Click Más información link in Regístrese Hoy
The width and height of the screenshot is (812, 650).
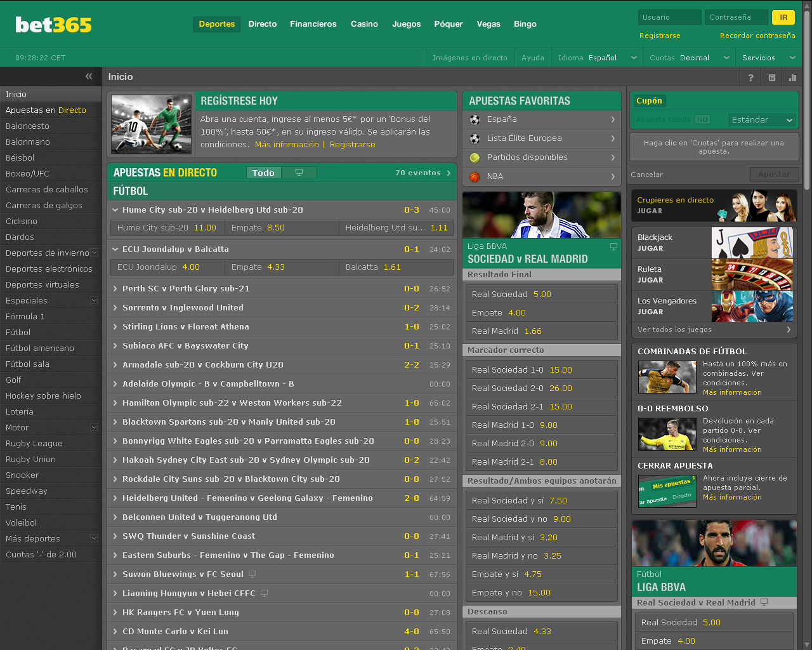[287, 145]
